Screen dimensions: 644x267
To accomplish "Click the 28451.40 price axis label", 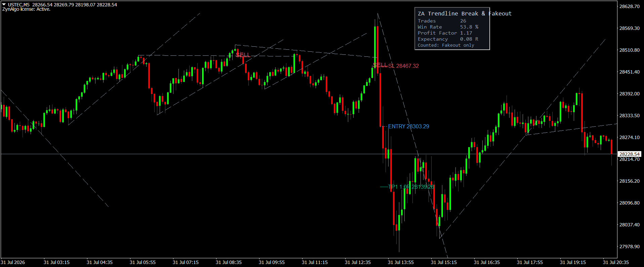I will pyautogui.click(x=630, y=72).
